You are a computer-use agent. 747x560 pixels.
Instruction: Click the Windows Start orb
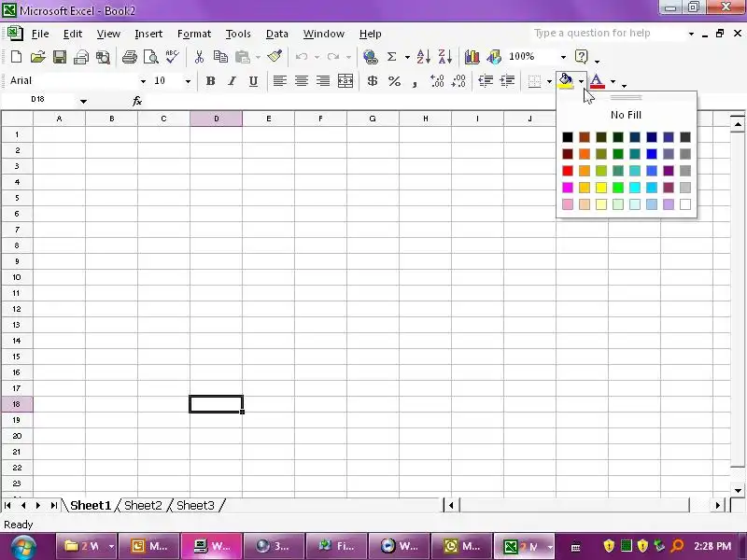(22, 547)
